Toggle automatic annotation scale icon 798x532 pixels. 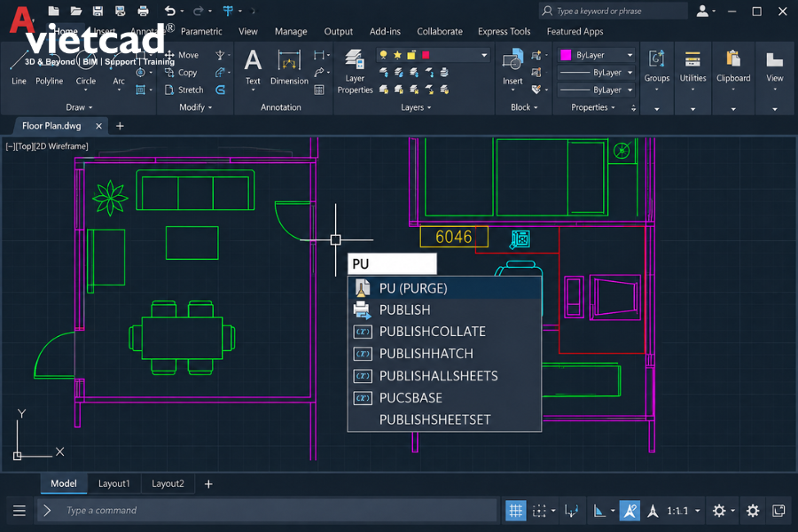(x=653, y=510)
